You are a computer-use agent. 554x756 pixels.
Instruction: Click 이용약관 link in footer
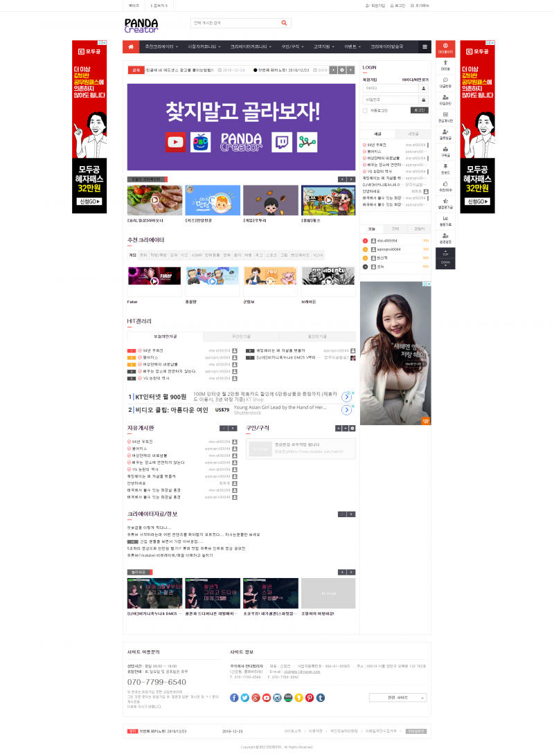click(315, 731)
